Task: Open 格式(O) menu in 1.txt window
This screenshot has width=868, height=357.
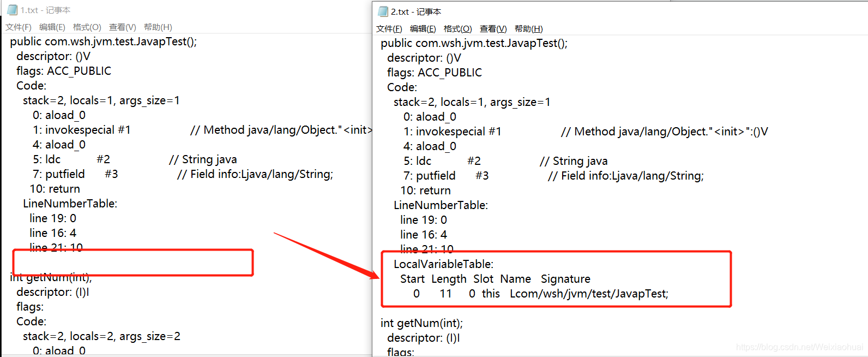Action: click(87, 27)
